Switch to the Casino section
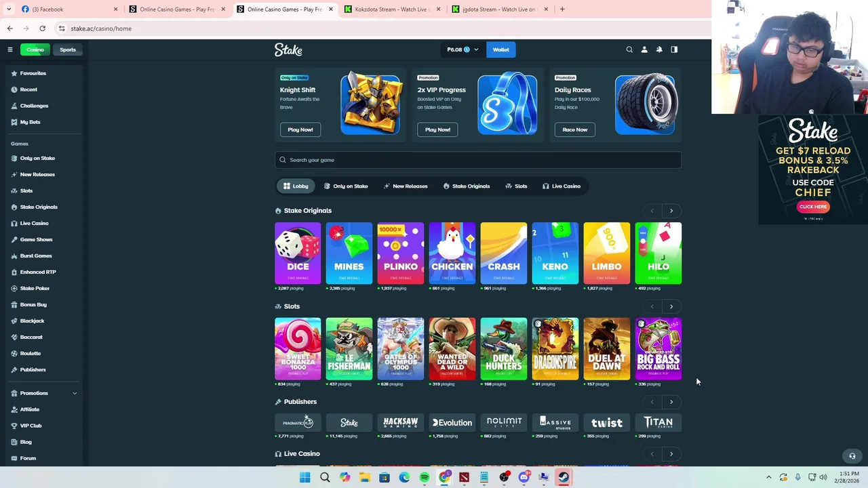The height and width of the screenshot is (488, 868). tap(35, 49)
